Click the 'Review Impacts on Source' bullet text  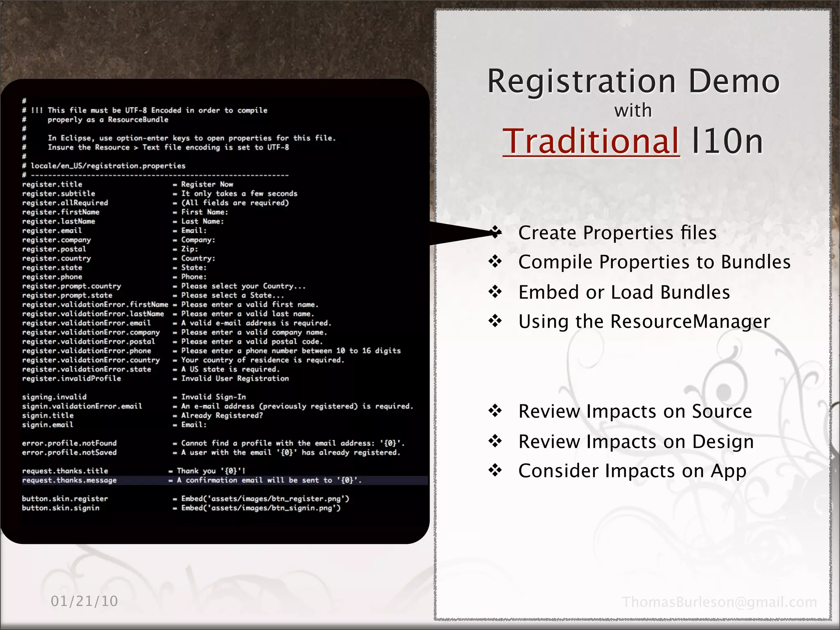[x=635, y=411]
